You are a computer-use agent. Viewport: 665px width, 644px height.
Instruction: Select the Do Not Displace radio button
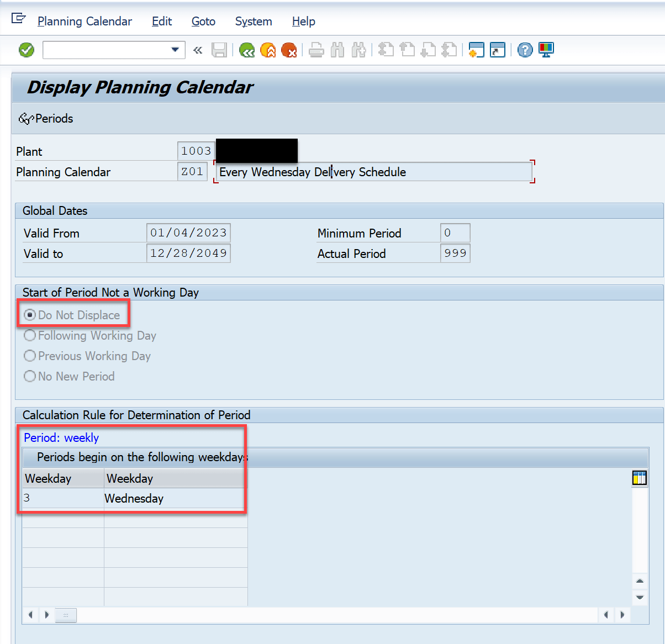29,315
